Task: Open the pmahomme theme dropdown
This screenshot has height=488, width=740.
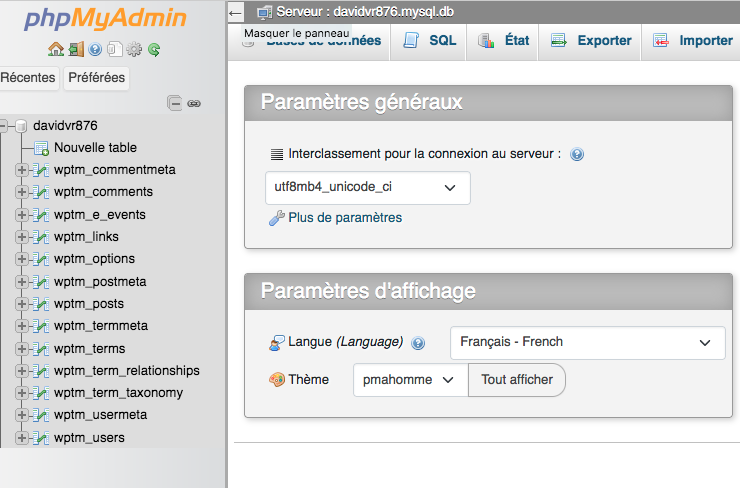Action: point(410,380)
